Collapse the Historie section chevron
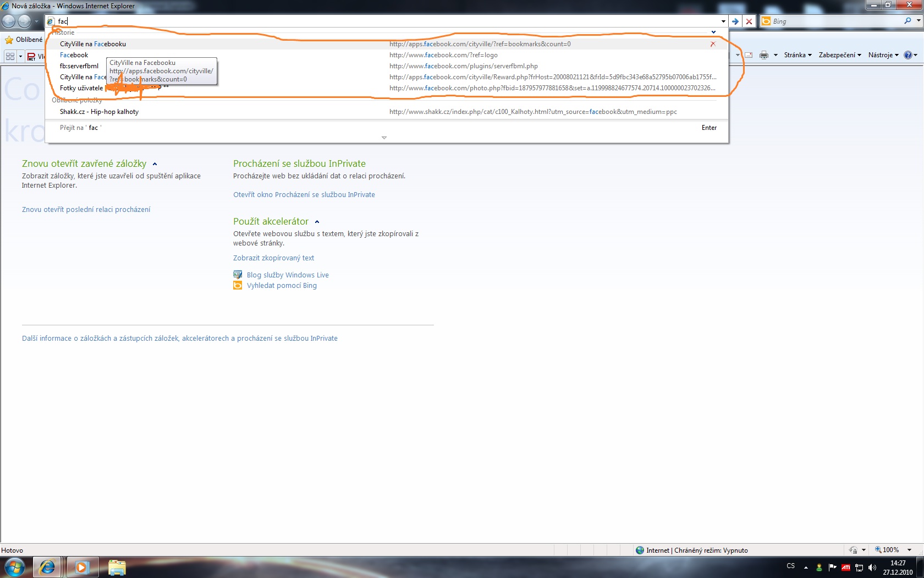The image size is (924, 578). pyautogui.click(x=713, y=32)
